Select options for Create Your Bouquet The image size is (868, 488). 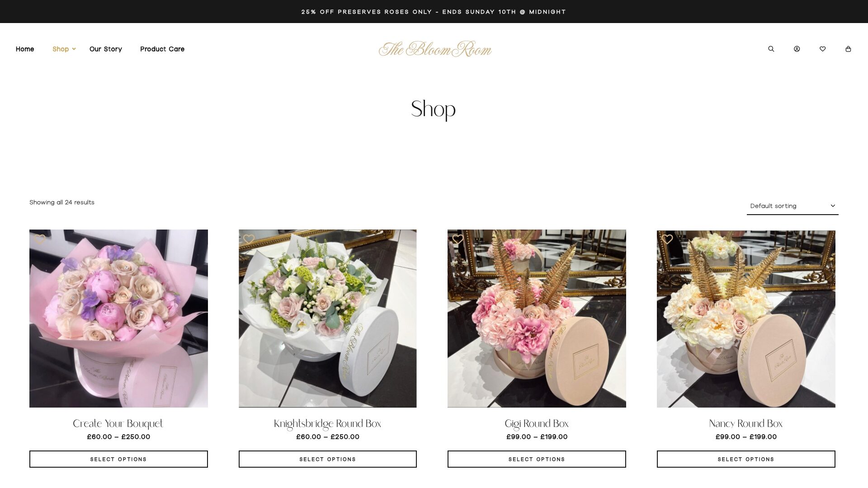[118, 459]
